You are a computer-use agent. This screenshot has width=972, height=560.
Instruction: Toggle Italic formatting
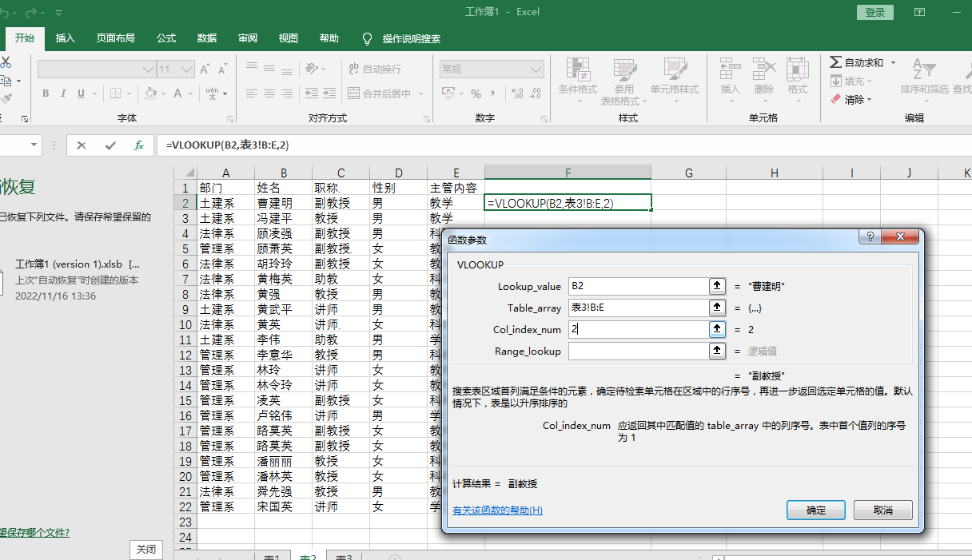click(x=63, y=93)
